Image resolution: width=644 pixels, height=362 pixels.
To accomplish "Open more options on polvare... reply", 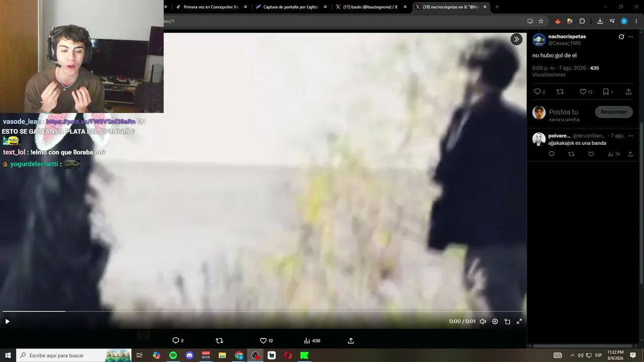I will click(x=630, y=136).
